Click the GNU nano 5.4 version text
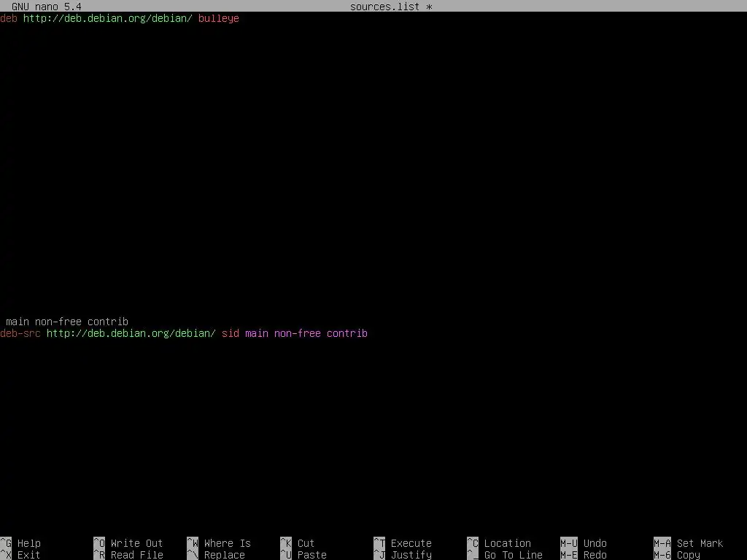Image resolution: width=747 pixels, height=560 pixels. coord(46,7)
